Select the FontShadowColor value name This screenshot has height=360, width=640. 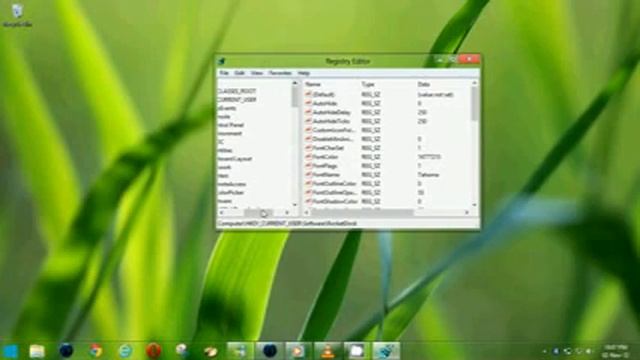point(335,201)
